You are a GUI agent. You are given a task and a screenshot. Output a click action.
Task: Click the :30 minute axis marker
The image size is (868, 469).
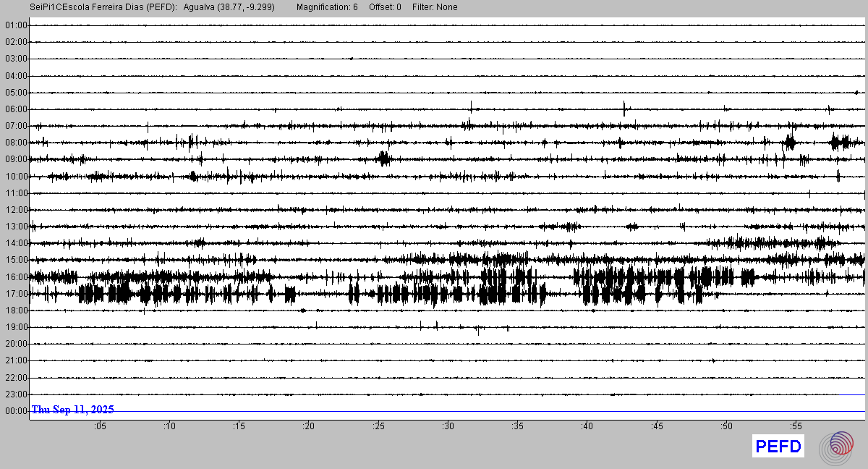tap(448, 426)
